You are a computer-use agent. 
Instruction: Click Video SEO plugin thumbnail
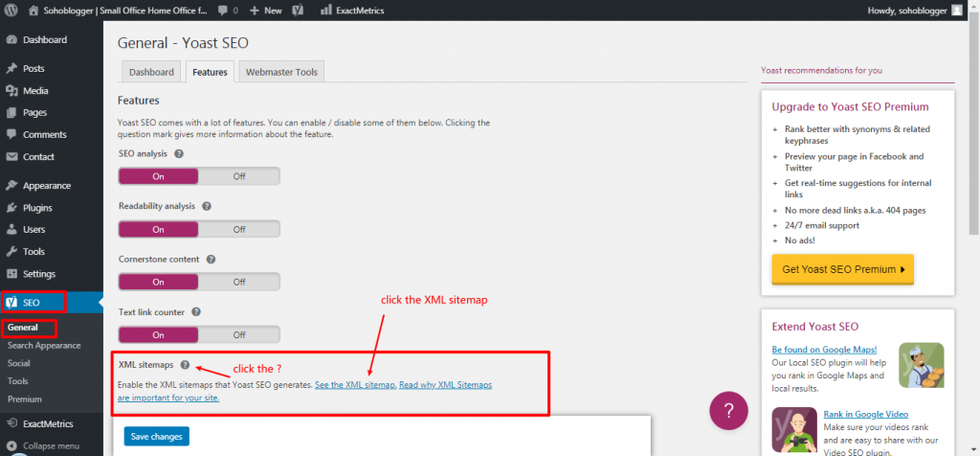[x=794, y=430]
